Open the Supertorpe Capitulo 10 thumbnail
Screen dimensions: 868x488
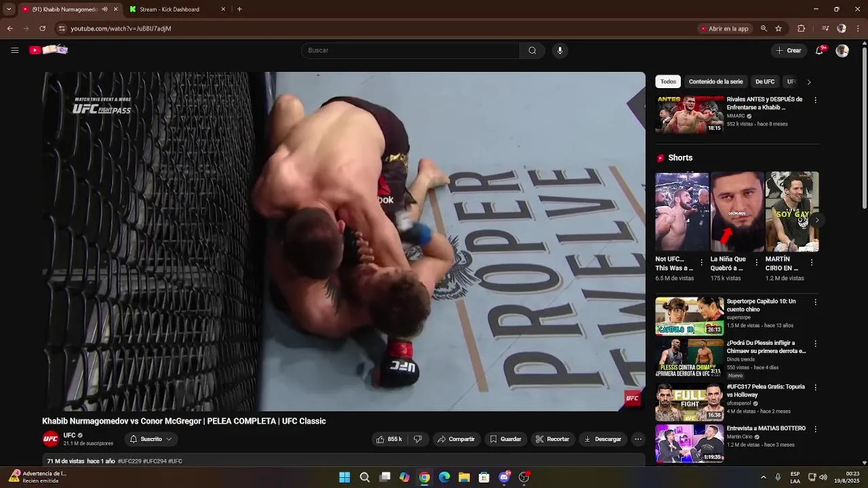pyautogui.click(x=689, y=316)
